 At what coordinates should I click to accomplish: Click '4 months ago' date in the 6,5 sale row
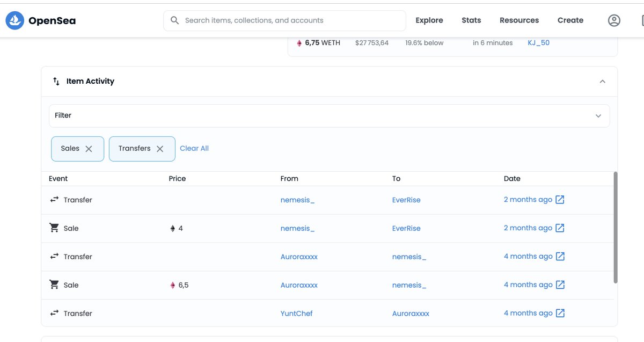528,285
